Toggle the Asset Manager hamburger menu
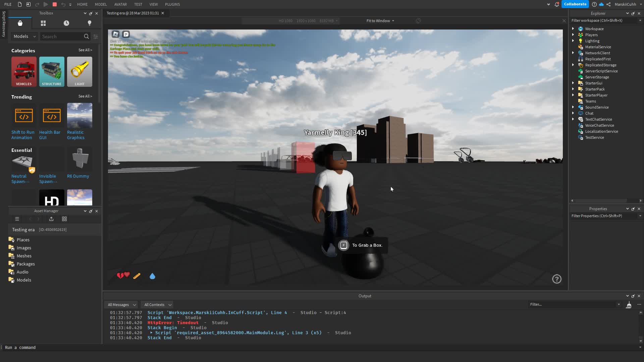Screen dimensions: 644x362 [17, 219]
